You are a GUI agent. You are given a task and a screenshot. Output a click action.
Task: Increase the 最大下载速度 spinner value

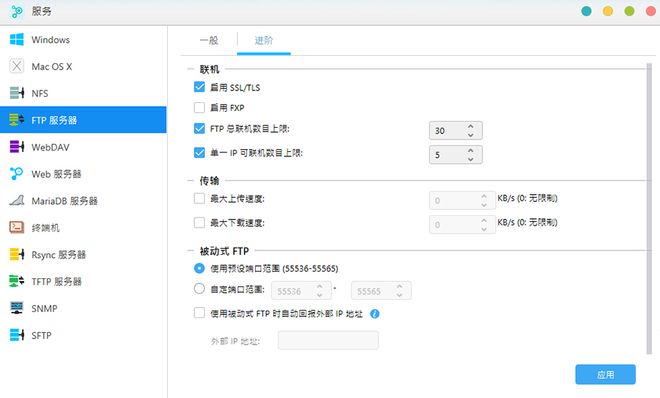[x=484, y=220]
